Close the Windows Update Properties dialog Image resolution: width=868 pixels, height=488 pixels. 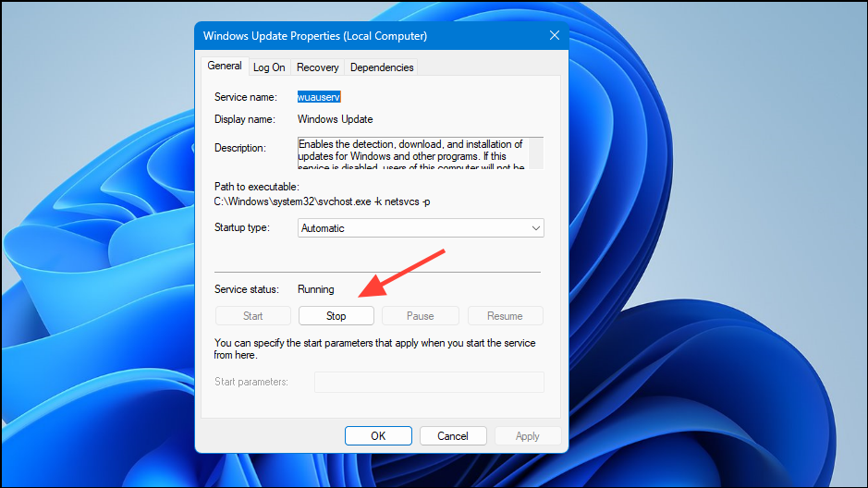click(554, 35)
